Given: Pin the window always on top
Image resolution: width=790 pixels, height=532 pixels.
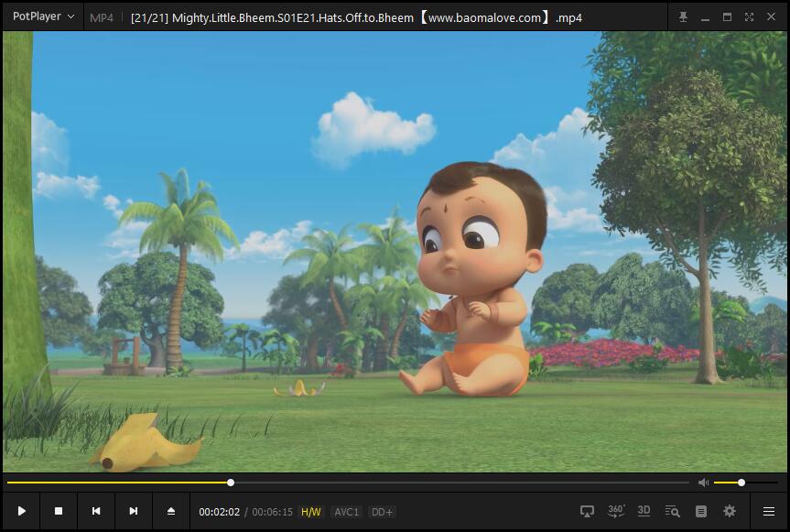Looking at the screenshot, I should 683,17.
